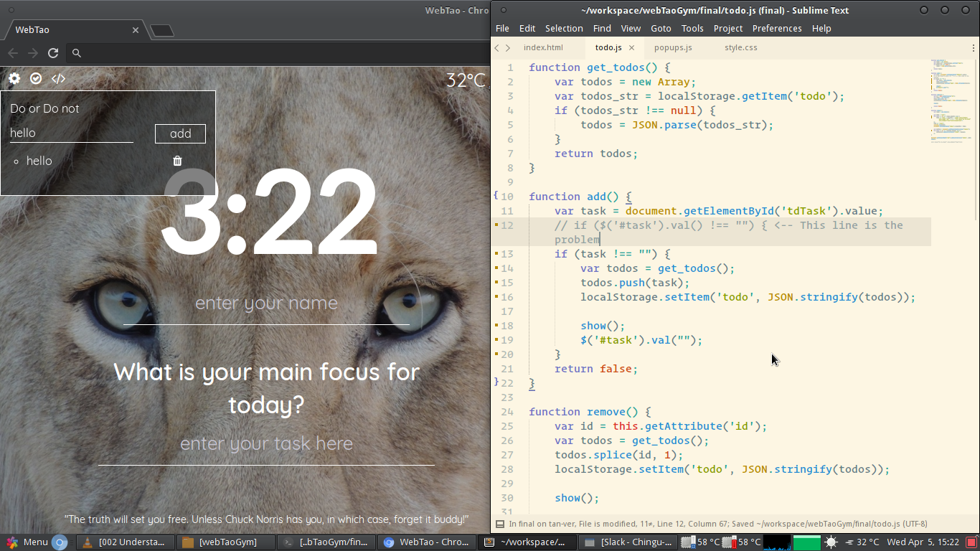This screenshot has height=551, width=980.
Task: Collapse the add() function fold marker at line 10
Action: [496, 195]
